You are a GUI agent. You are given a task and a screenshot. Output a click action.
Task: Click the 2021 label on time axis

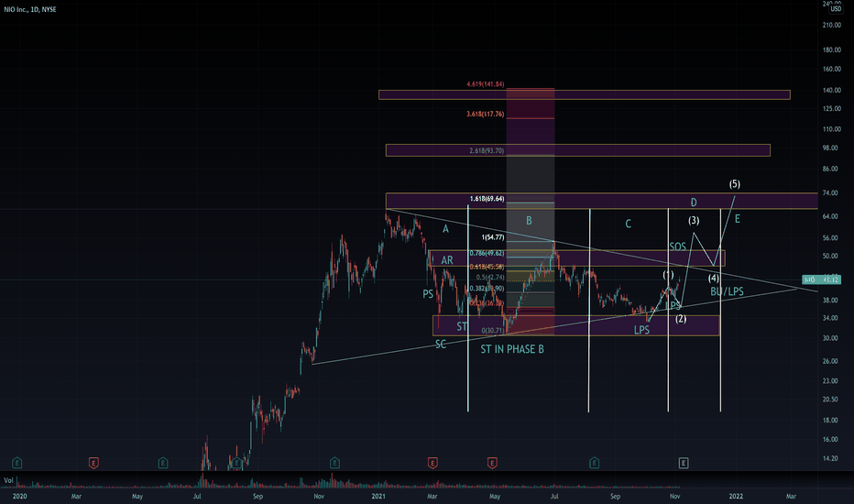[x=378, y=497]
